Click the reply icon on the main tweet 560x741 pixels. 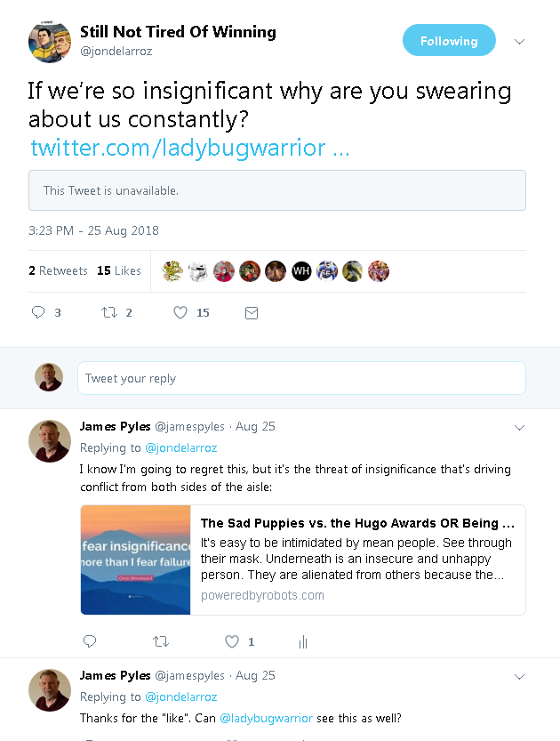tap(38, 312)
